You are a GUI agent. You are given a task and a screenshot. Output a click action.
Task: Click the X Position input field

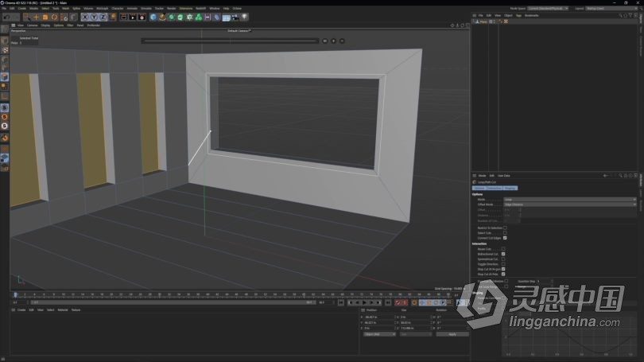click(378, 317)
